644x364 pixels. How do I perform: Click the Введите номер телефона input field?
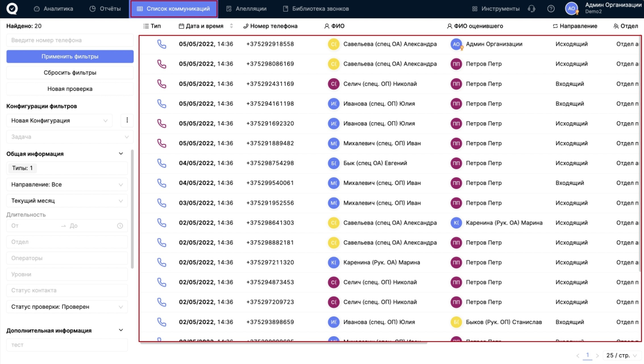coord(70,40)
